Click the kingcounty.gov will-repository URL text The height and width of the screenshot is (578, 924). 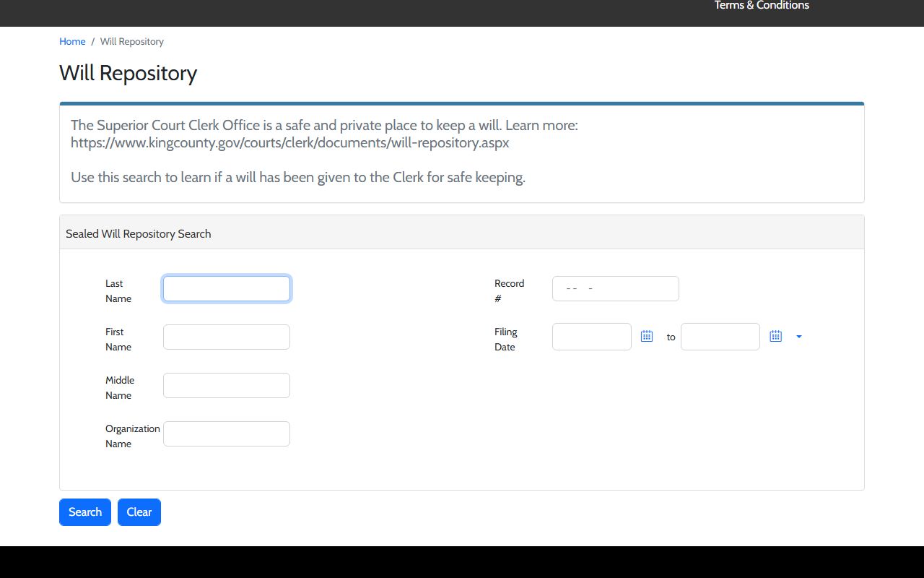pos(290,142)
